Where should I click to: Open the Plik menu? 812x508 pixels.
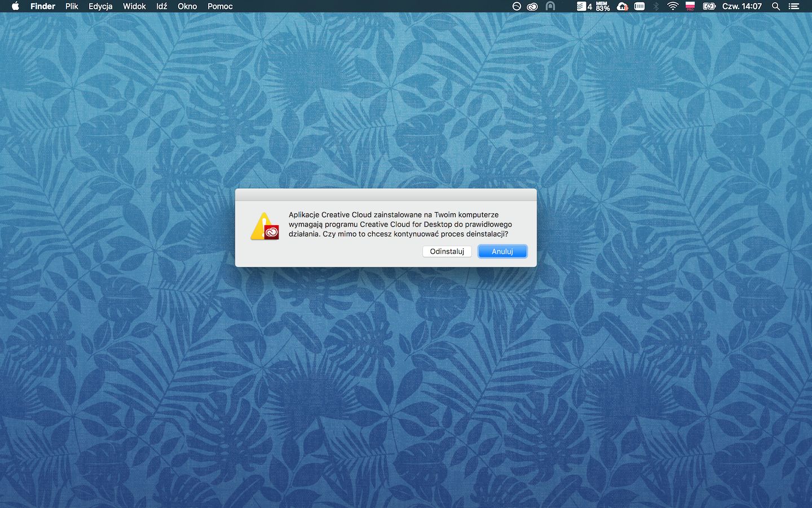[x=71, y=6]
